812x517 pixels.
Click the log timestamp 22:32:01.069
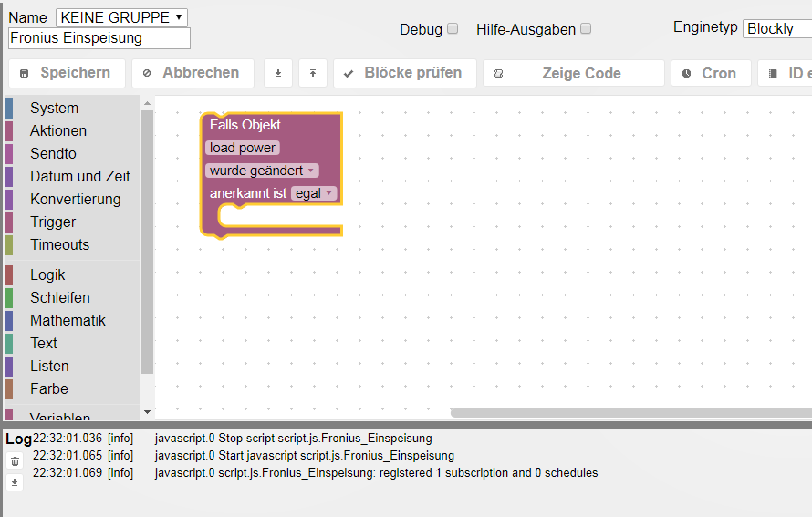[x=68, y=472]
